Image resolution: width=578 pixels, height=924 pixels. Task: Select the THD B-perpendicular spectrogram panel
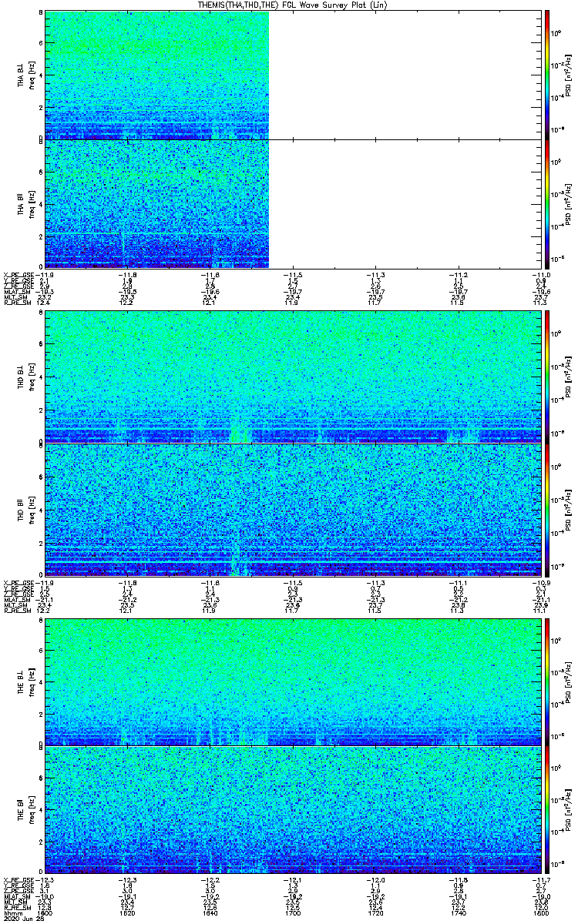[x=293, y=378]
